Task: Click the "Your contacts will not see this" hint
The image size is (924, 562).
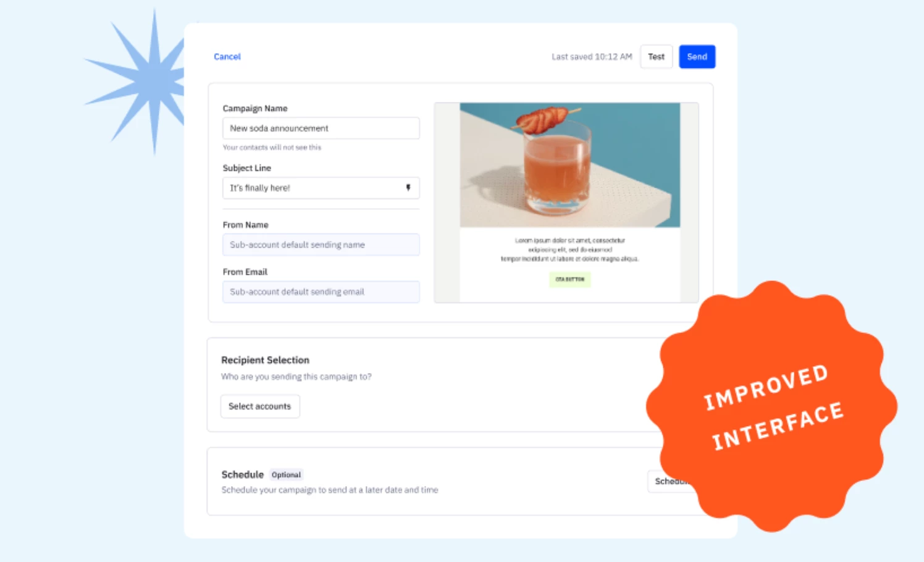Action: tap(272, 148)
